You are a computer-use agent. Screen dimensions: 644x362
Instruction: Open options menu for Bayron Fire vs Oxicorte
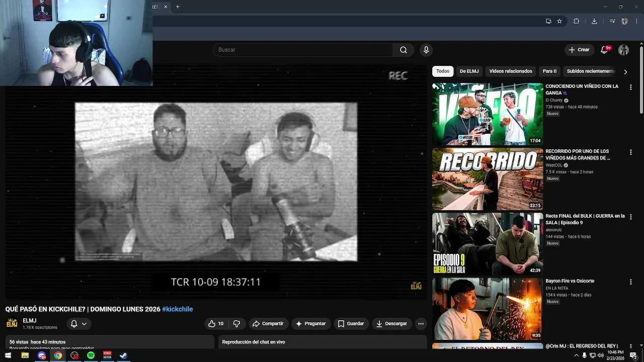click(x=630, y=282)
